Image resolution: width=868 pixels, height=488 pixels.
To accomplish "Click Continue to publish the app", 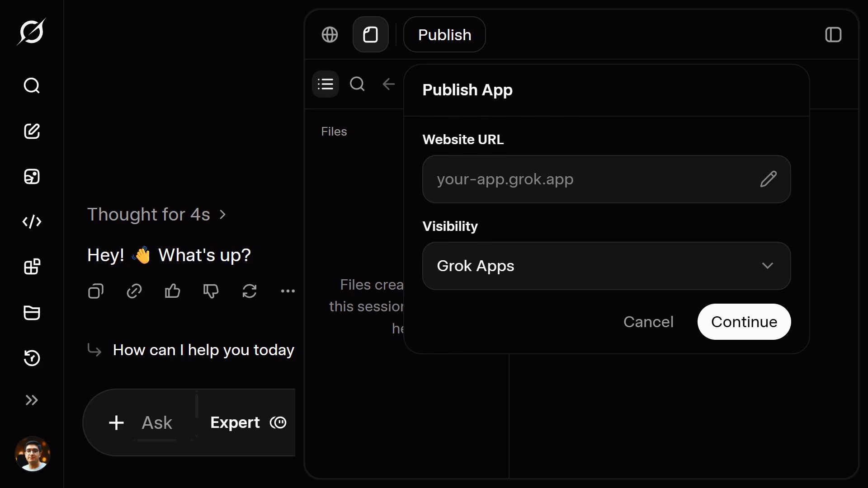I will coord(744,322).
